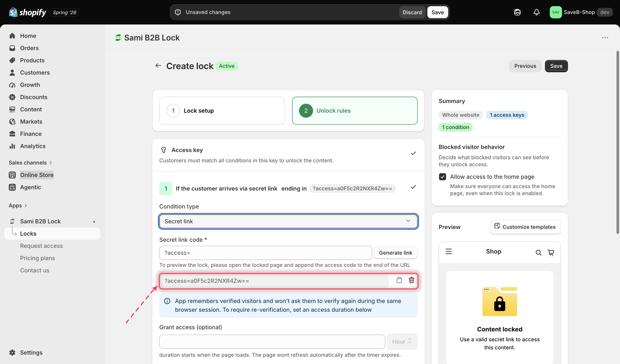Click the Spring '26 edition badge
The image size is (620, 364).
click(x=64, y=13)
